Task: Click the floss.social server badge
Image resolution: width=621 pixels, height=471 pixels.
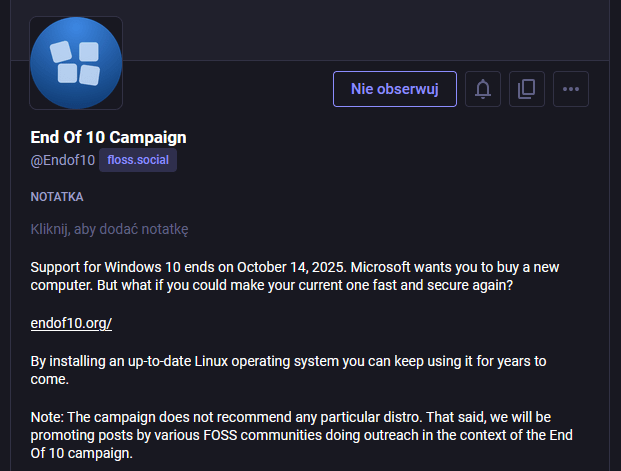Action: click(x=138, y=160)
